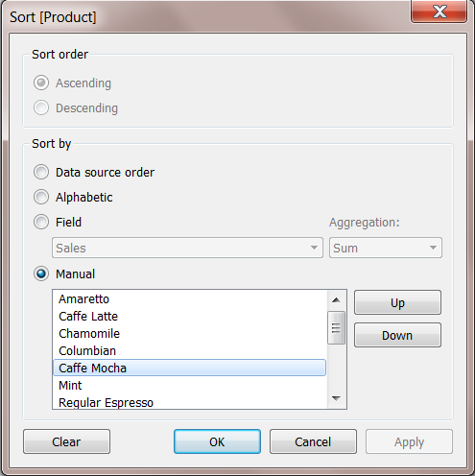
Task: Click the Down button
Action: pos(397,335)
